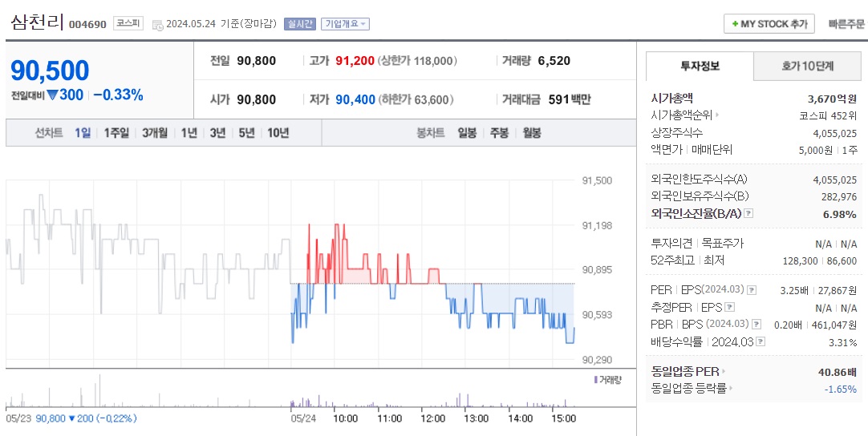Click the stock code 004690

point(87,25)
